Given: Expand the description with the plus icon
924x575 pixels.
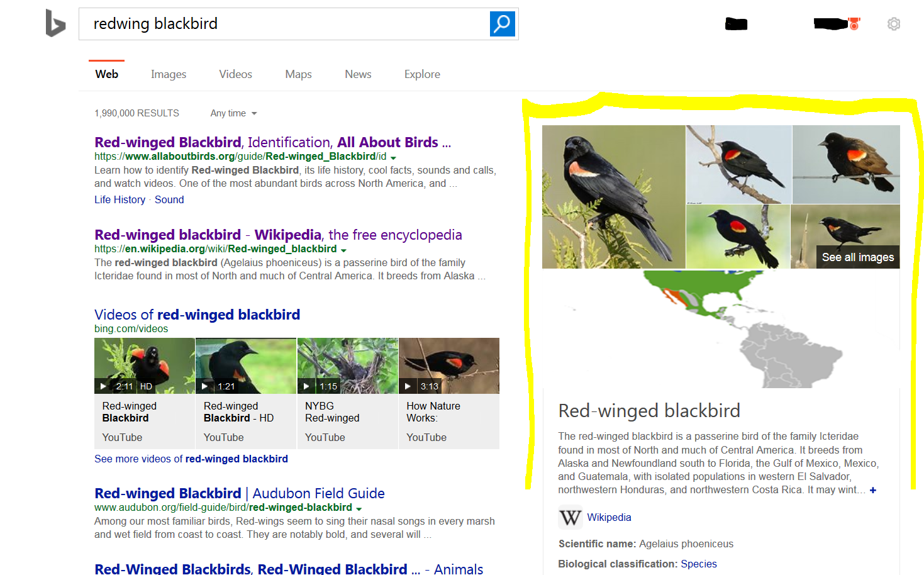Looking at the screenshot, I should point(872,490).
